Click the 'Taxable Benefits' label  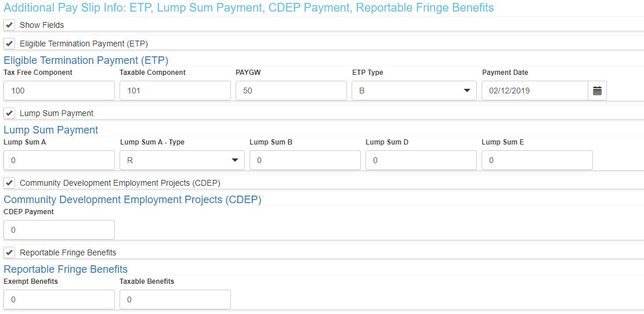coord(147,281)
